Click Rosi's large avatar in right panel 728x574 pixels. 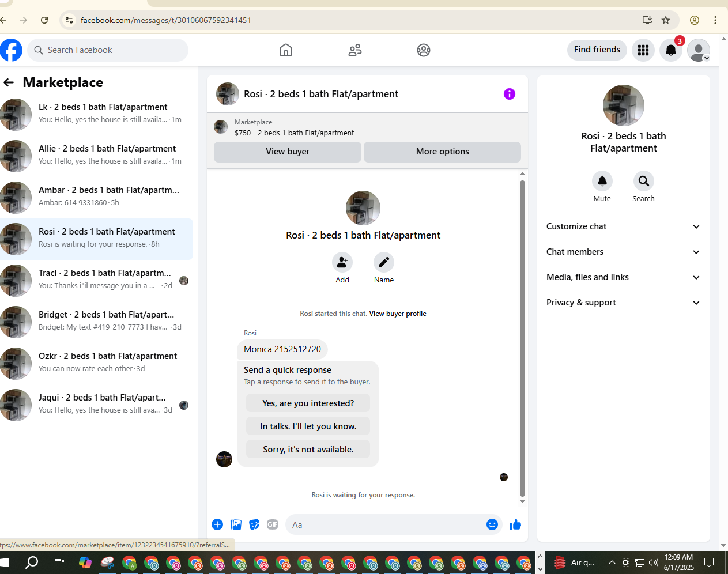click(x=624, y=105)
